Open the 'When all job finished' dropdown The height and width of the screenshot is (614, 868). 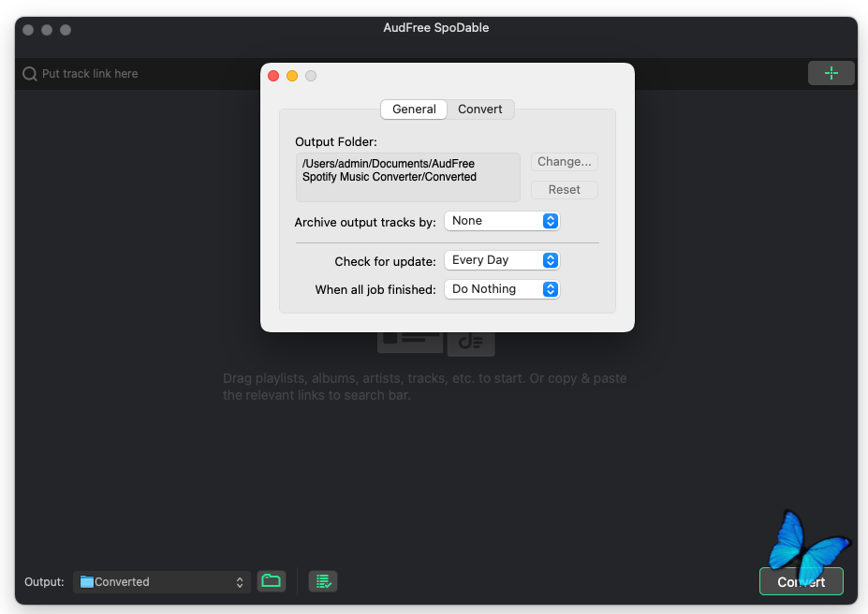502,288
